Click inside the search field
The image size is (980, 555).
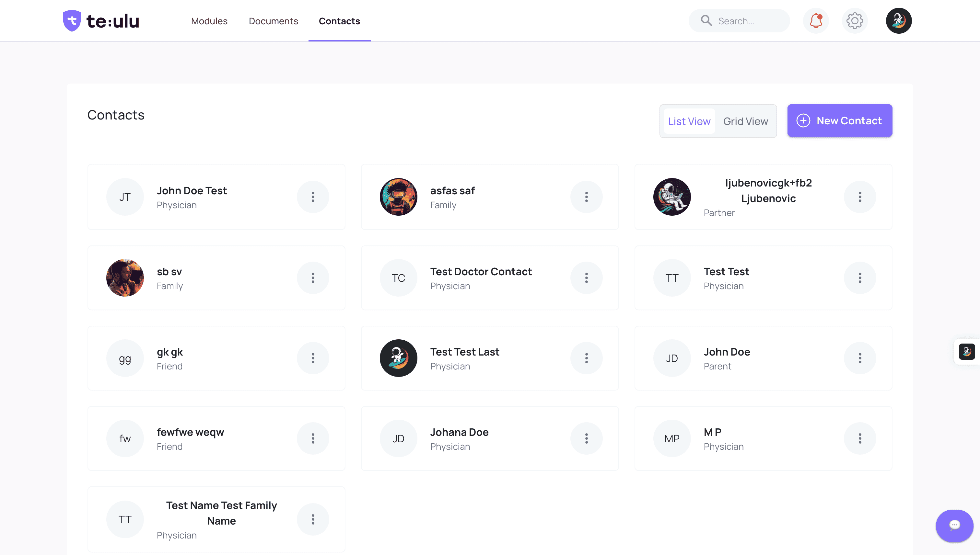(748, 21)
